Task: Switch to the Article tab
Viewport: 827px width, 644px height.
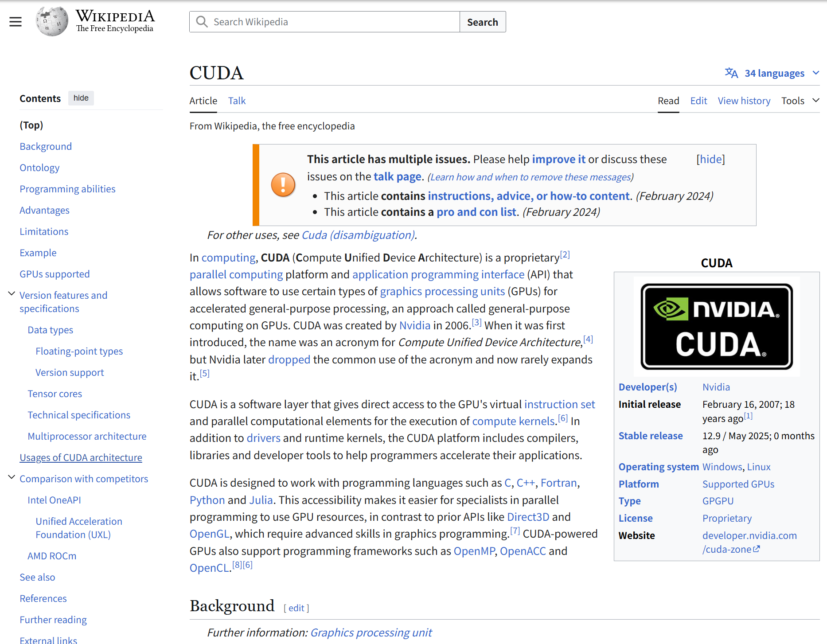Action: pos(203,101)
